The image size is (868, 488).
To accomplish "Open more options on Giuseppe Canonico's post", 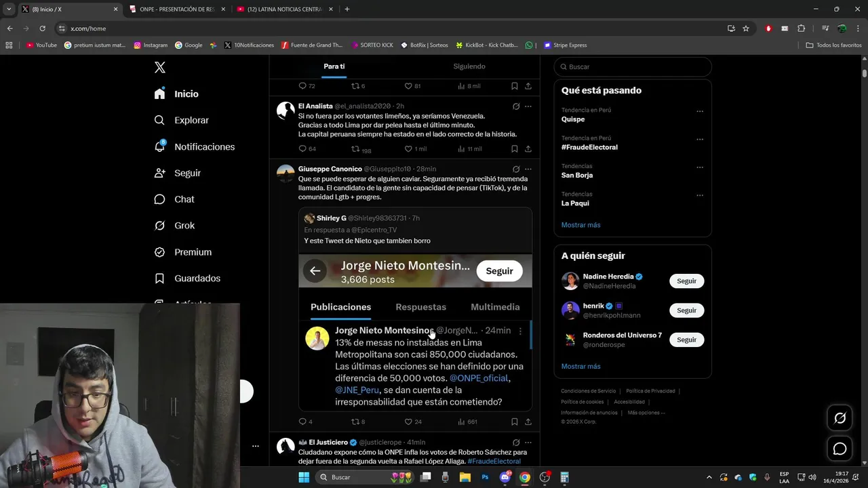I will coord(528,169).
